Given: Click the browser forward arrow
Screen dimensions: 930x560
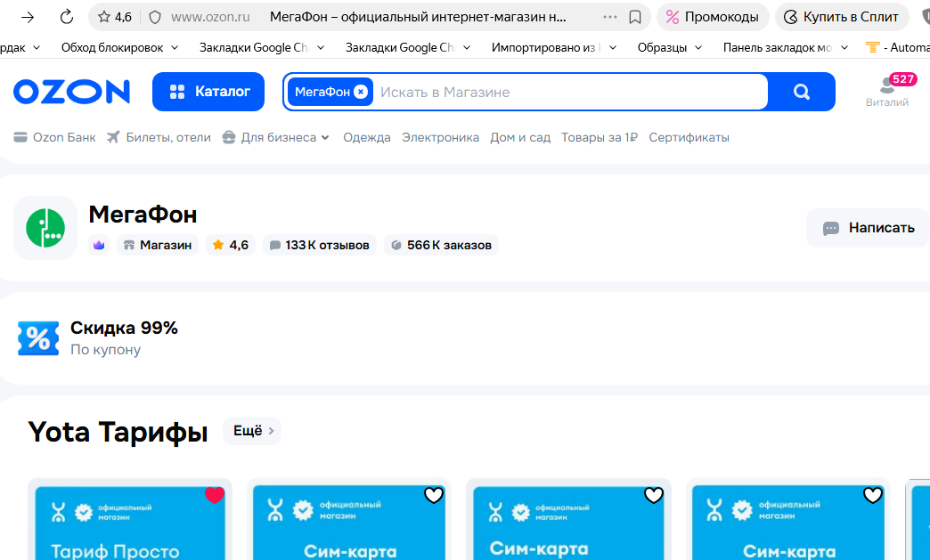Looking at the screenshot, I should pos(28,17).
